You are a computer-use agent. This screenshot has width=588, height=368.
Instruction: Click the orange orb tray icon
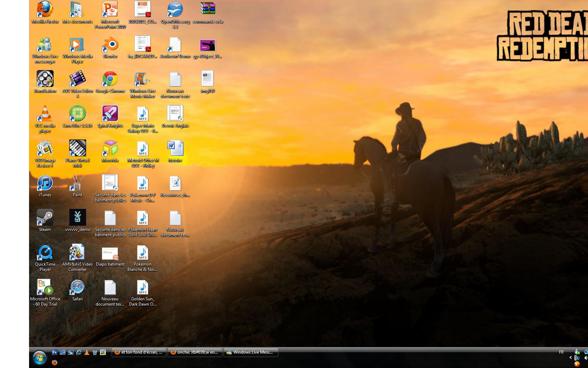click(x=577, y=364)
